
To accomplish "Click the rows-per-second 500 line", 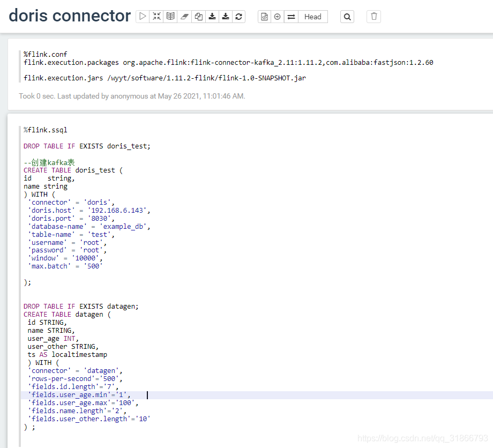I will tap(75, 378).
